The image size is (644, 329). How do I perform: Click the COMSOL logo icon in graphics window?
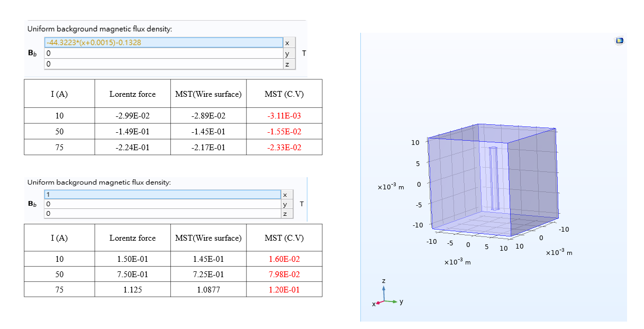pyautogui.click(x=620, y=41)
